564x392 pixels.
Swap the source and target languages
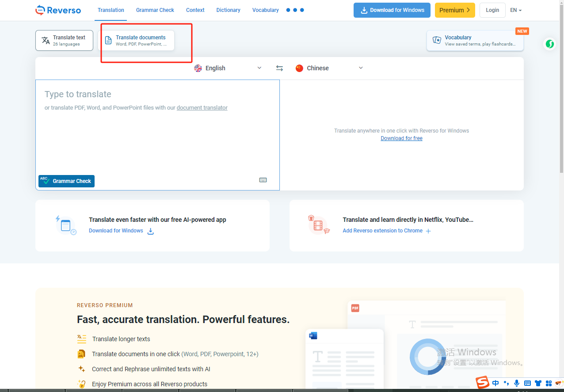pyautogui.click(x=279, y=68)
